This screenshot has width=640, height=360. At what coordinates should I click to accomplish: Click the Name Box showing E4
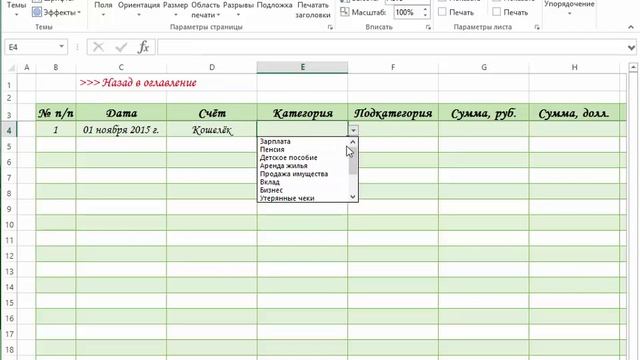pos(30,47)
